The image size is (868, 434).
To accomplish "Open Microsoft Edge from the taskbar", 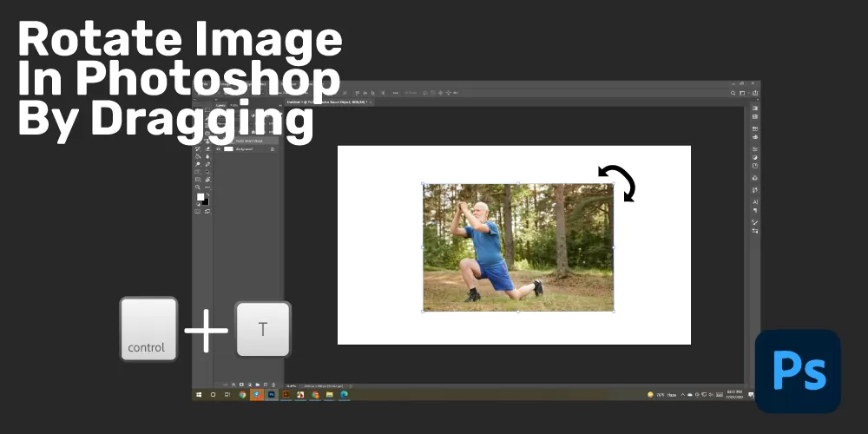I will [344, 395].
